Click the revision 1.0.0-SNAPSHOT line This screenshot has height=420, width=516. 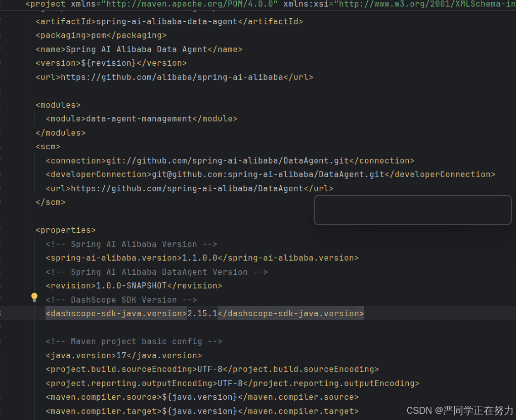coord(134,286)
